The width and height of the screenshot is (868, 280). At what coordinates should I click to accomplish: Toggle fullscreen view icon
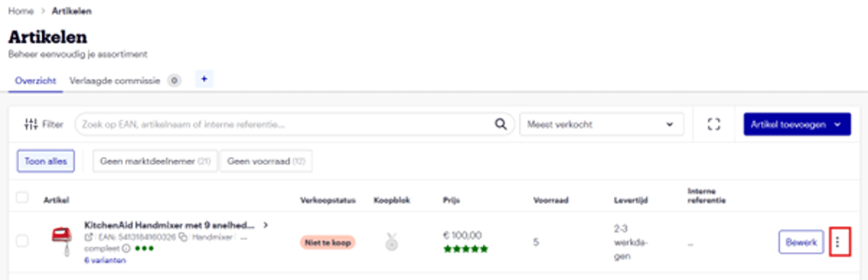point(714,125)
